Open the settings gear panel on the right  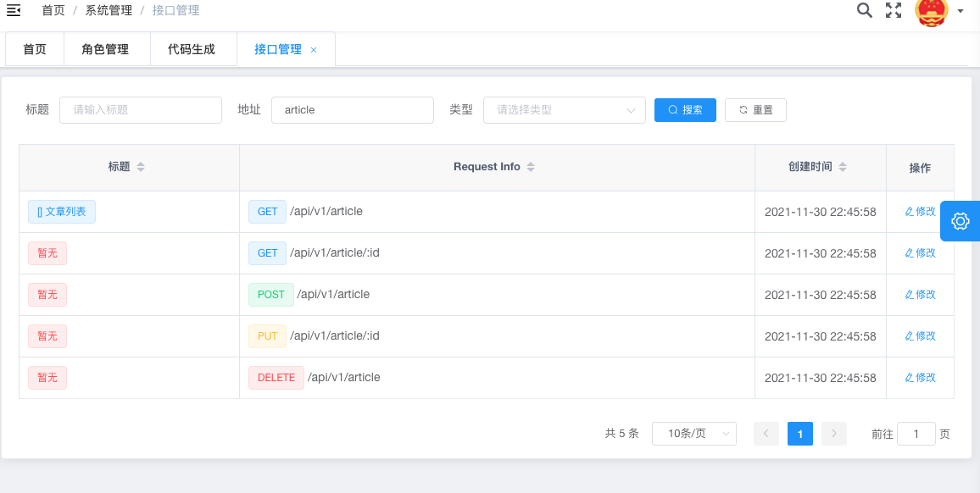coord(960,221)
